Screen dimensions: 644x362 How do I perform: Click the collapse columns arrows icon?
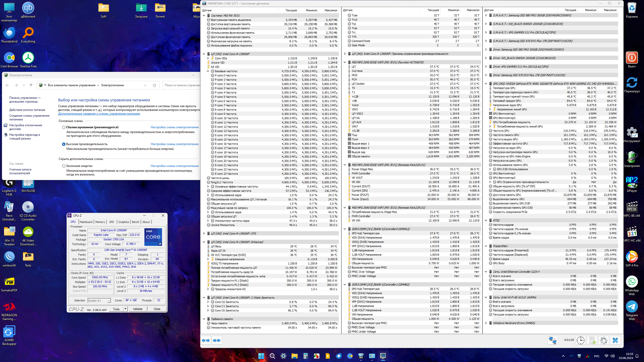tap(217, 340)
